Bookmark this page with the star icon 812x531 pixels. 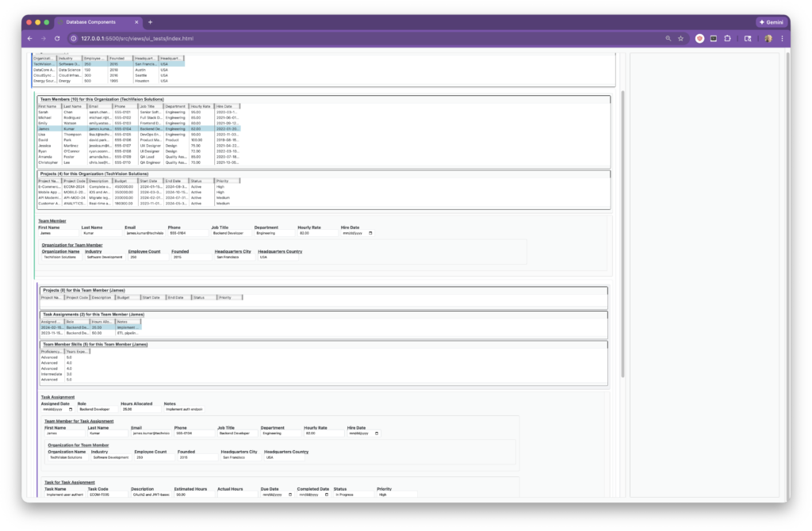click(x=680, y=38)
